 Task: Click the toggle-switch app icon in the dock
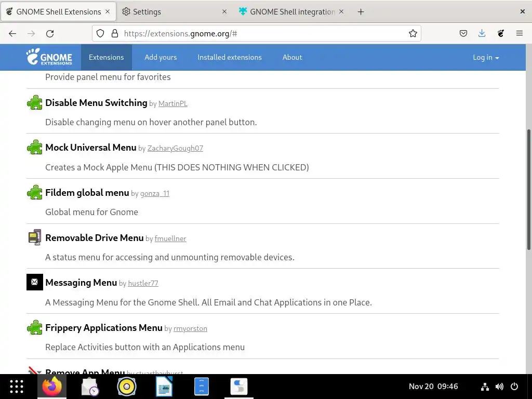239,387
